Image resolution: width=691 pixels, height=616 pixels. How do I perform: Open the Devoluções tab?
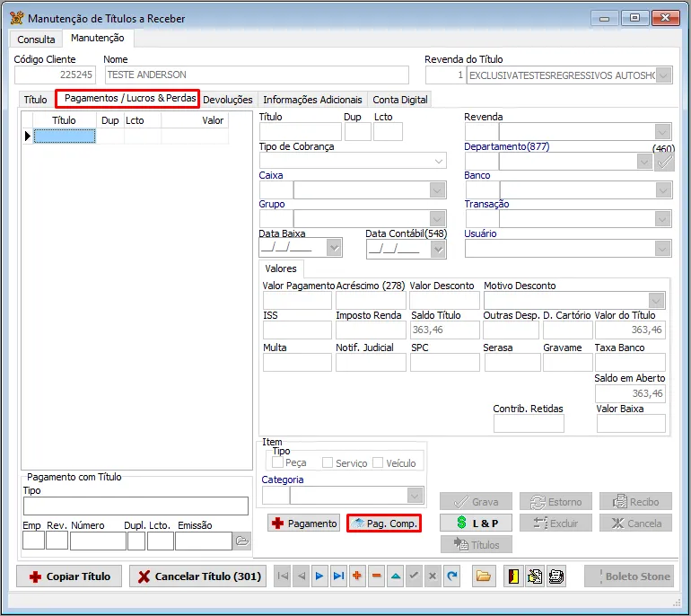point(228,100)
